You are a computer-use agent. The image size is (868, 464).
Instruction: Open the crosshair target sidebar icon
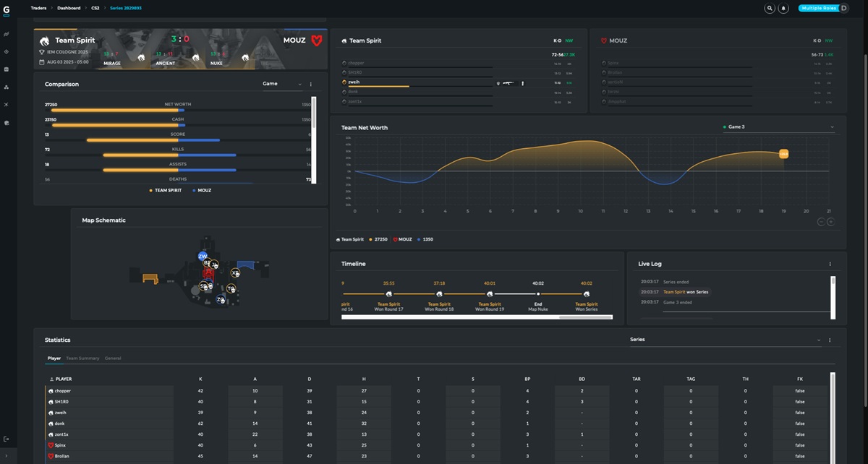[7, 52]
